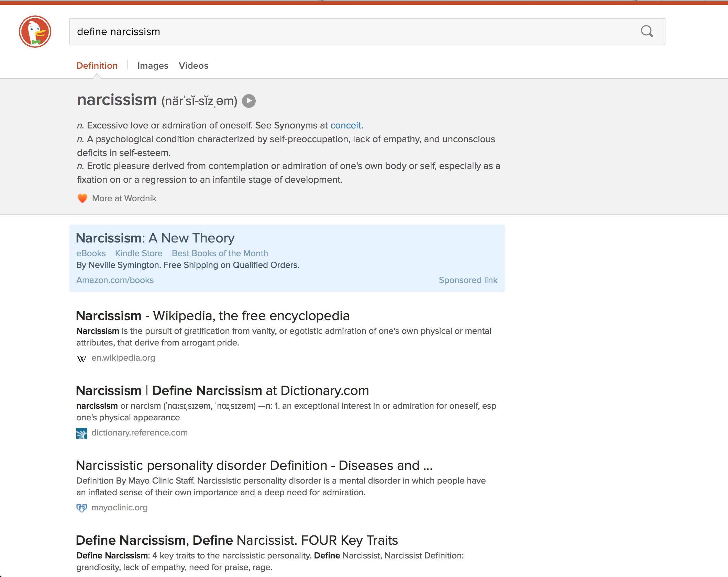
Task: Click the eBooks ad sublink
Action: [x=91, y=253]
